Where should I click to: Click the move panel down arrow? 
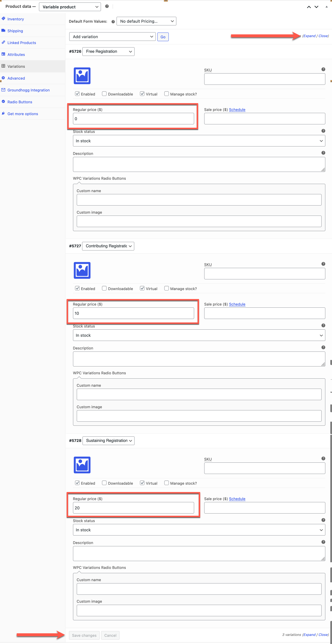pyautogui.click(x=316, y=7)
